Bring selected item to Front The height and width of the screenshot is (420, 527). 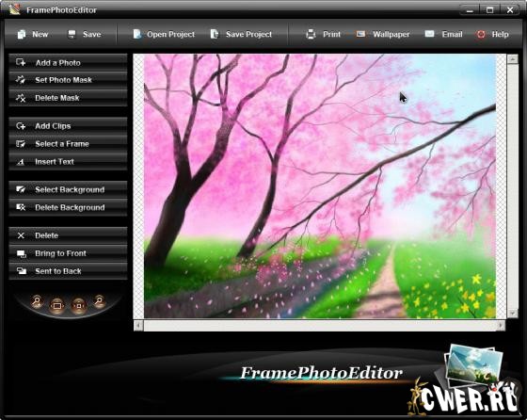pyautogui.click(x=68, y=253)
